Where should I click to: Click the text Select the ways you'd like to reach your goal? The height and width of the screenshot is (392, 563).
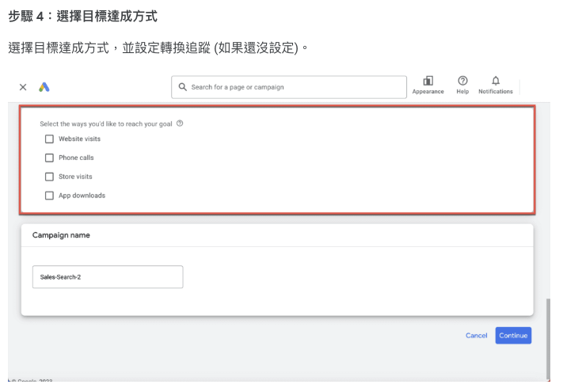pyautogui.click(x=106, y=124)
